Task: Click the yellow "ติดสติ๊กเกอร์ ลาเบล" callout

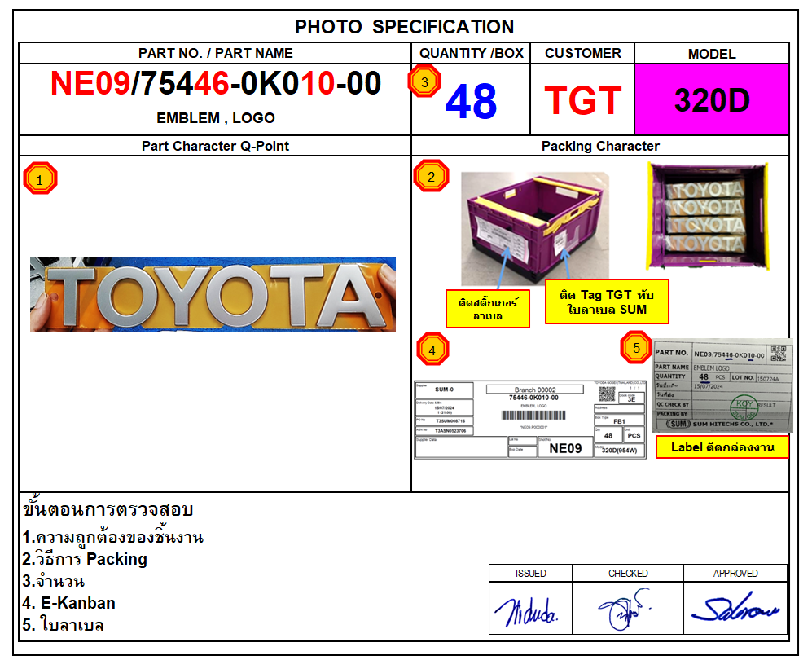Action: pyautogui.click(x=488, y=309)
